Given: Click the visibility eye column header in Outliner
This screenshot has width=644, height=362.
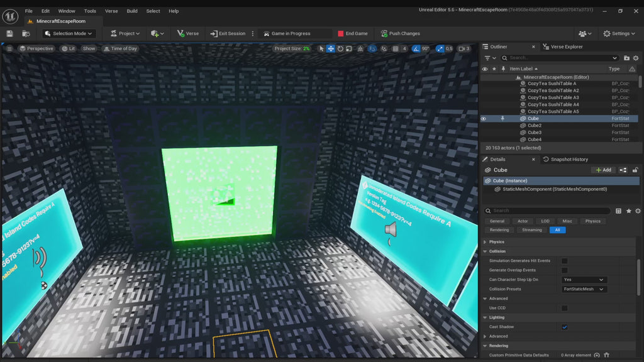Looking at the screenshot, I should point(485,69).
